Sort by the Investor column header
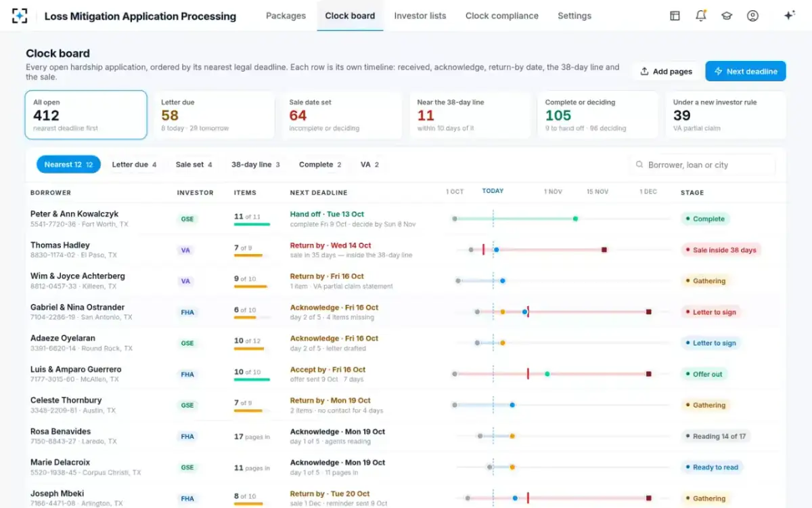The image size is (812, 508). pos(195,192)
